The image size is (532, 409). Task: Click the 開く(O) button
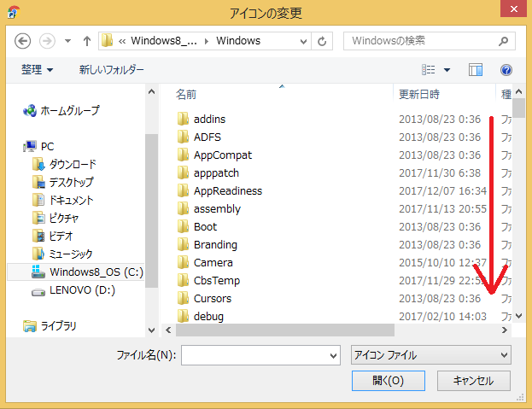point(389,381)
